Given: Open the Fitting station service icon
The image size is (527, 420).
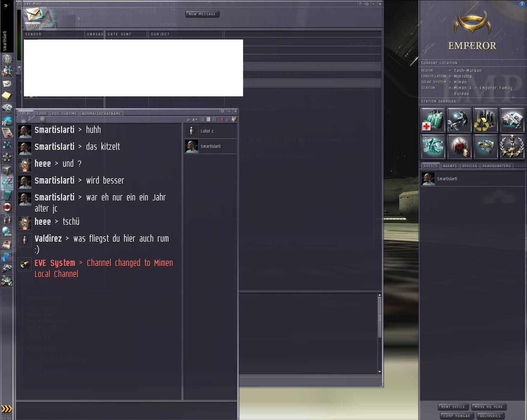Looking at the screenshot, I should pos(433,146).
